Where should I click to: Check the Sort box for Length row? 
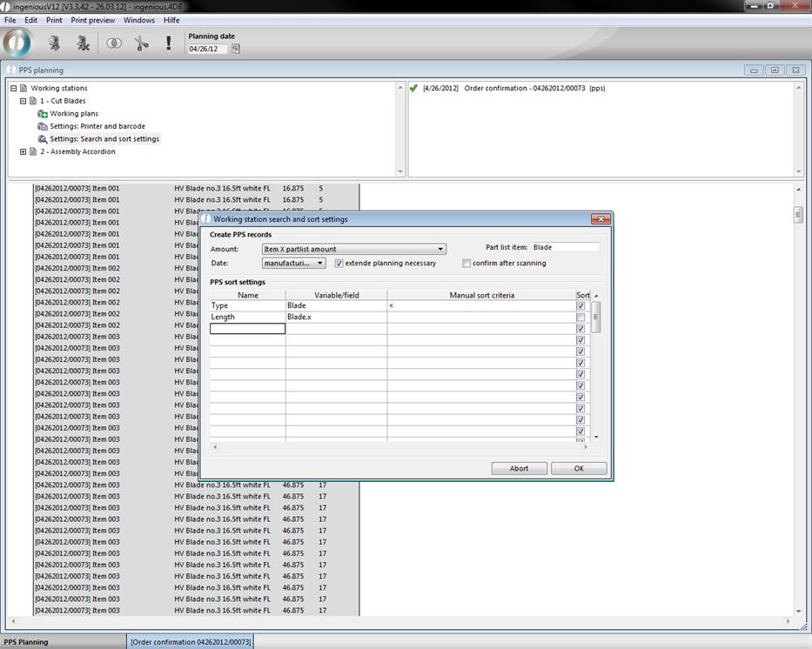[580, 318]
